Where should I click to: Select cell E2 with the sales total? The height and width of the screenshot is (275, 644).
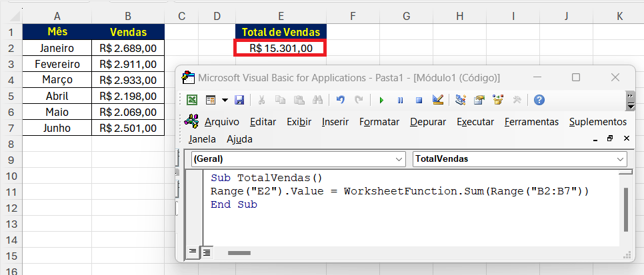280,48
